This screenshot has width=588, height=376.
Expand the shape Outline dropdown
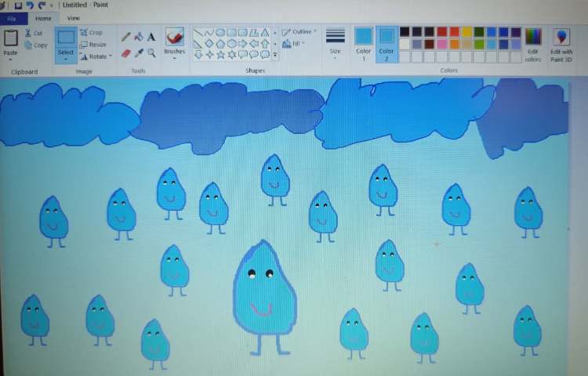(299, 32)
